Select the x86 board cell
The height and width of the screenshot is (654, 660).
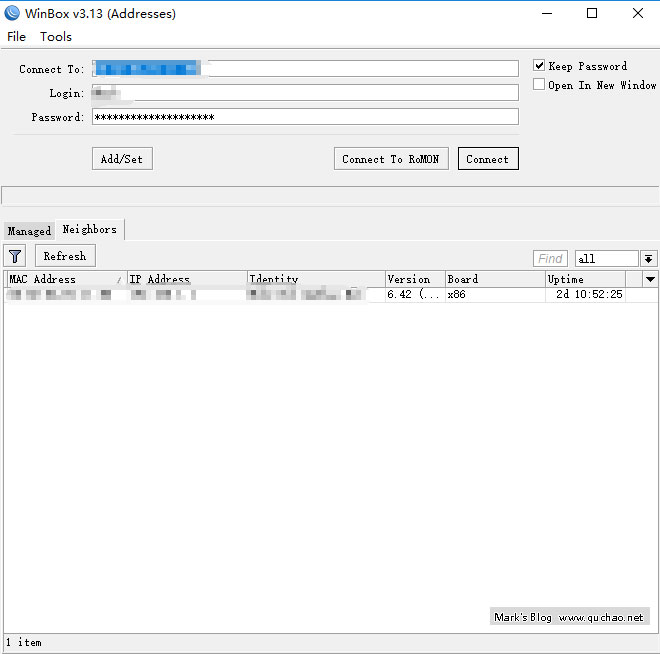pos(495,294)
